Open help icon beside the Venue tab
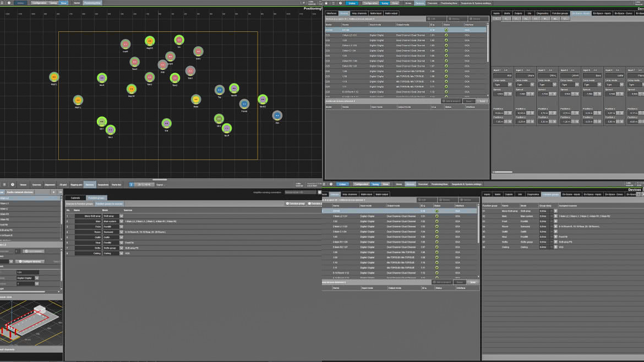 pos(13,185)
